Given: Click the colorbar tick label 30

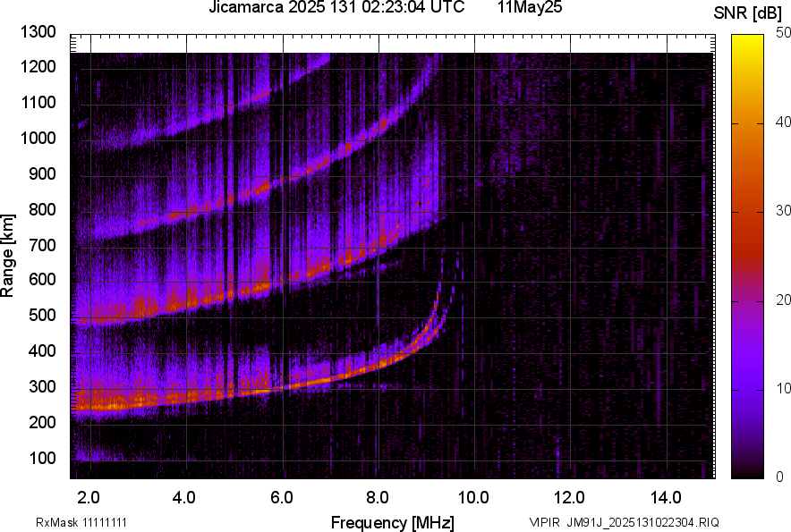Looking at the screenshot, I should (x=783, y=210).
